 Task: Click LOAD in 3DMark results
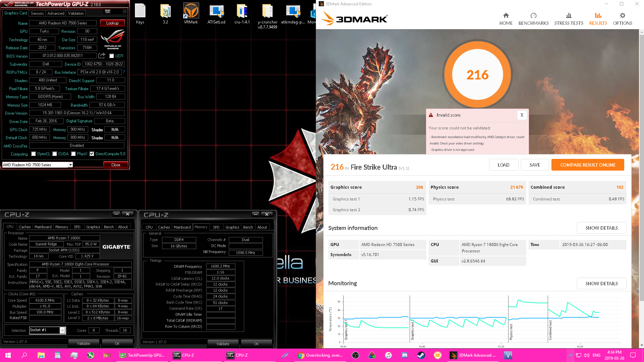coord(503,165)
